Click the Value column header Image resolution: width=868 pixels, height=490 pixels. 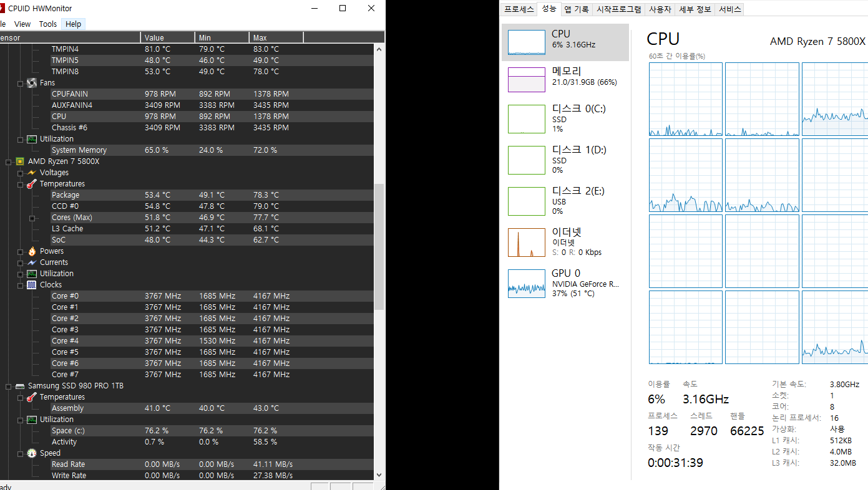(167, 38)
